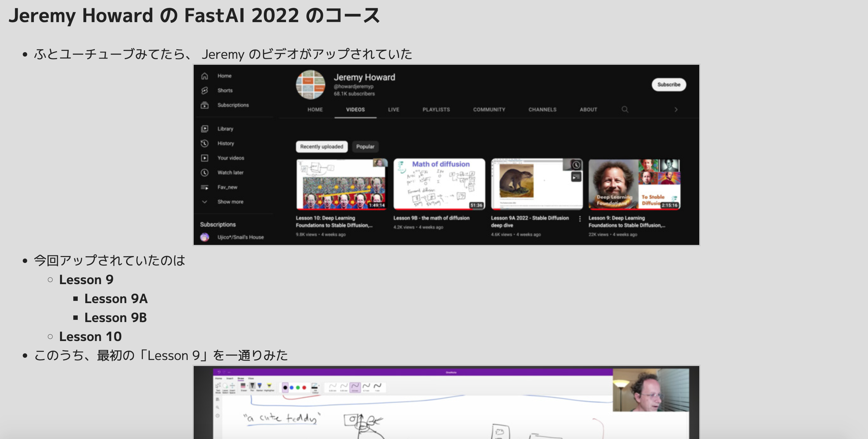Open the Eraser dropdown arrow
The width and height of the screenshot is (868, 439).
click(x=248, y=386)
